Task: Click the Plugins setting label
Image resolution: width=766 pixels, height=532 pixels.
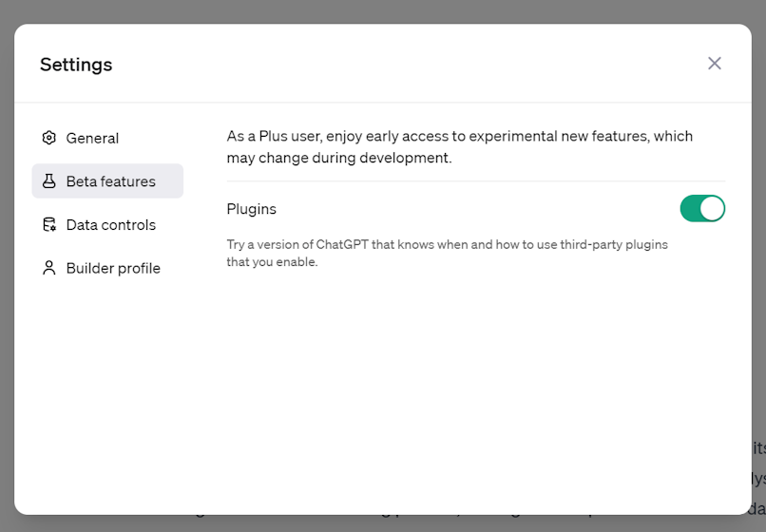Action: (x=252, y=209)
